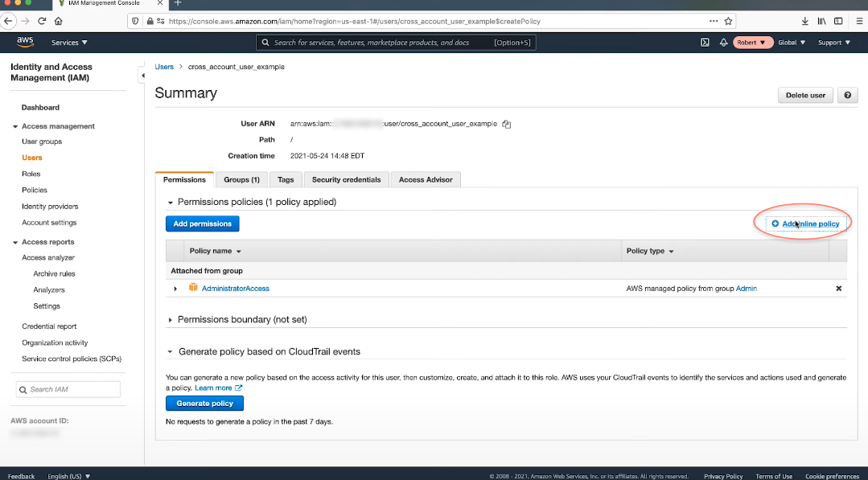Bookmark this page with the star icon
Image resolution: width=868 pixels, height=480 pixels.
(728, 21)
